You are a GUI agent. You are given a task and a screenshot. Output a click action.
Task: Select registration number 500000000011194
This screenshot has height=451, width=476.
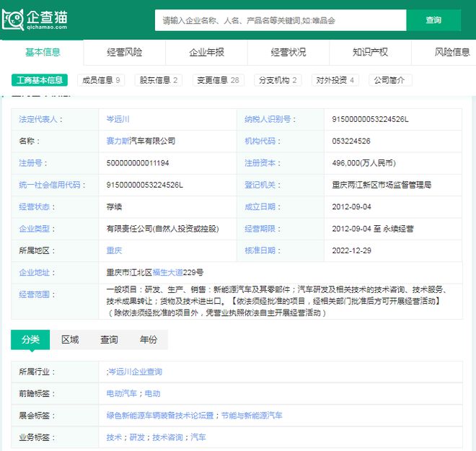tap(138, 163)
